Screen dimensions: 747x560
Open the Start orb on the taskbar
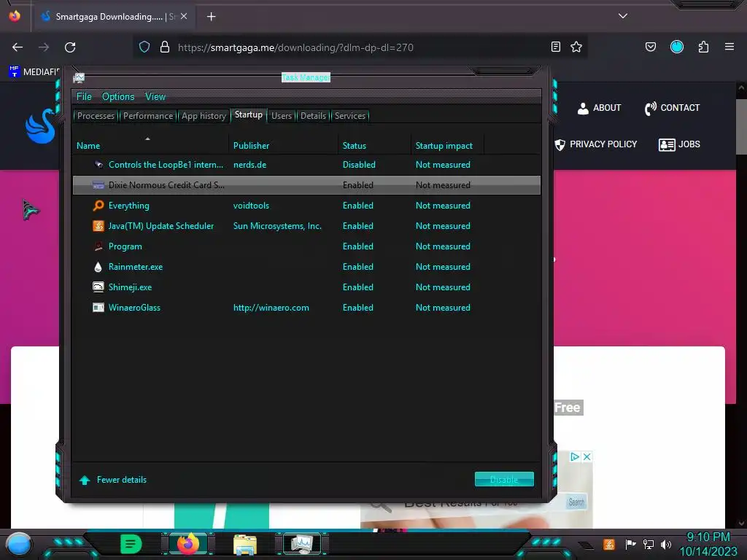[x=19, y=544]
